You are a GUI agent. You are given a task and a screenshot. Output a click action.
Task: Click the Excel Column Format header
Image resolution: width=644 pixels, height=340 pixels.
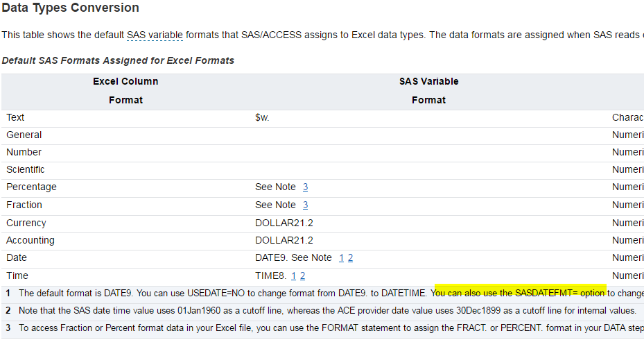125,91
